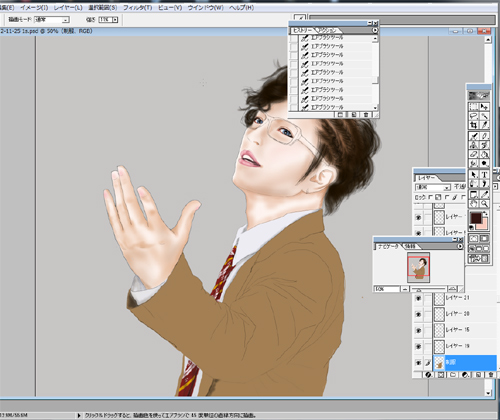Toggle link box for レイヤー 20

coord(428,314)
